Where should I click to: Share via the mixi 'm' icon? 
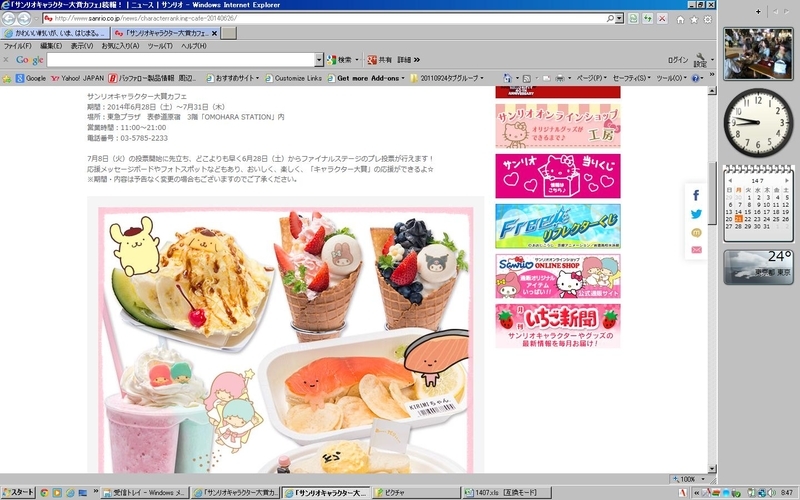point(696,233)
